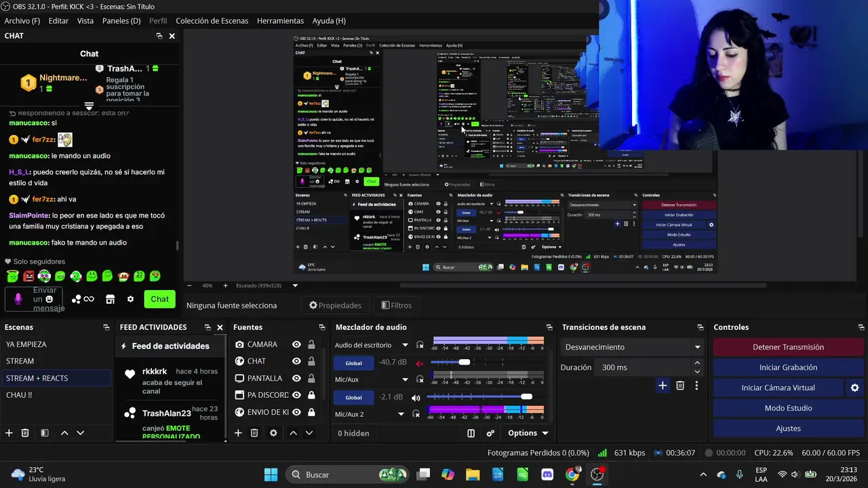The height and width of the screenshot is (488, 868).
Task: Toggle visibility of the CHAT source
Action: 296,361
